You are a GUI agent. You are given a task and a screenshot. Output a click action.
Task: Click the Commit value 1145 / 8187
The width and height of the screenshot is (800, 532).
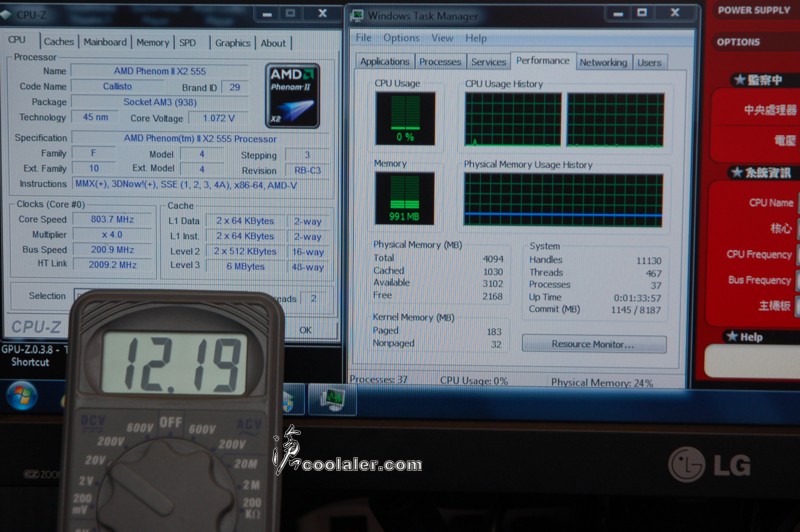pos(636,310)
